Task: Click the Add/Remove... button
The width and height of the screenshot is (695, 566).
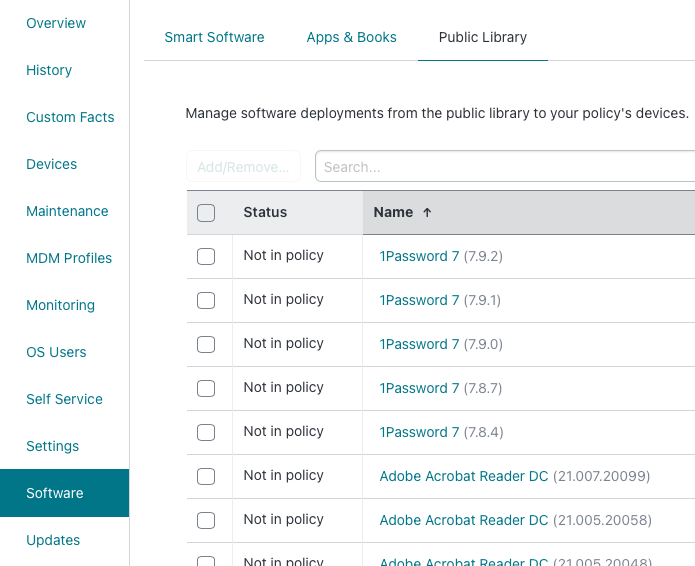Action: pyautogui.click(x=243, y=167)
